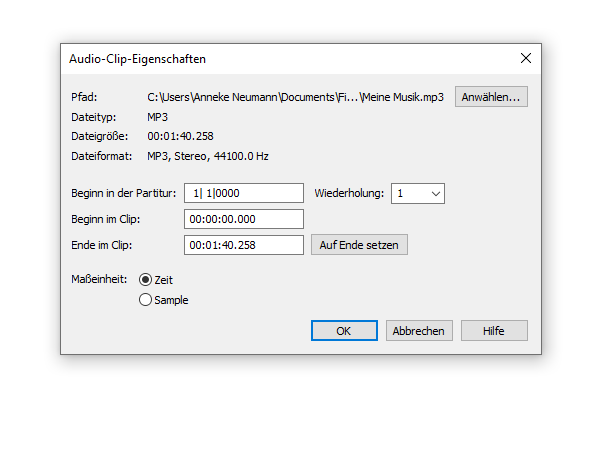The image size is (602, 455).
Task: Click the Dateiformat value MP3, Stereo, 44100.0 Hz
Action: 208,156
